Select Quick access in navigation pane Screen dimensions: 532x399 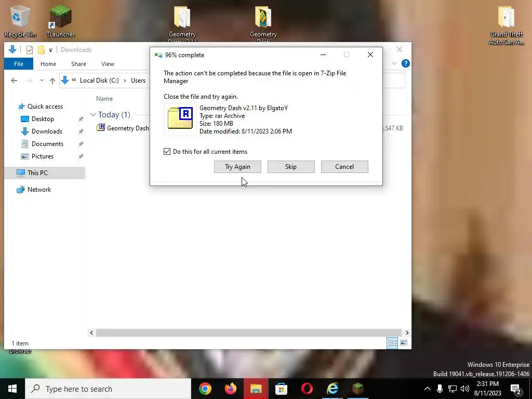pos(45,106)
